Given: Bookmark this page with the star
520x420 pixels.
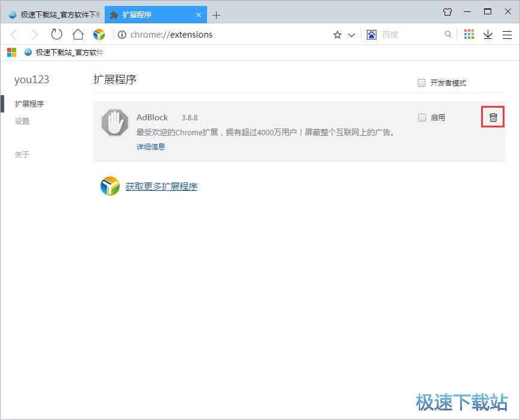Looking at the screenshot, I should [337, 35].
